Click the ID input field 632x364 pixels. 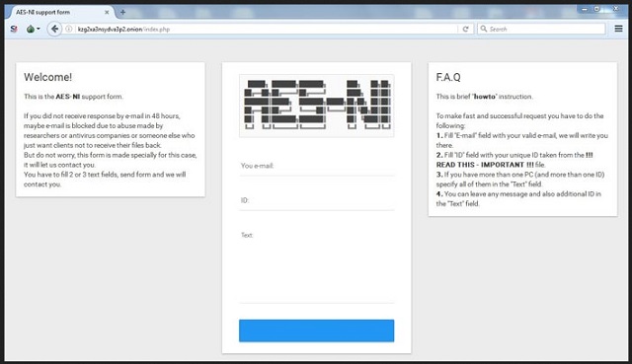(316, 200)
